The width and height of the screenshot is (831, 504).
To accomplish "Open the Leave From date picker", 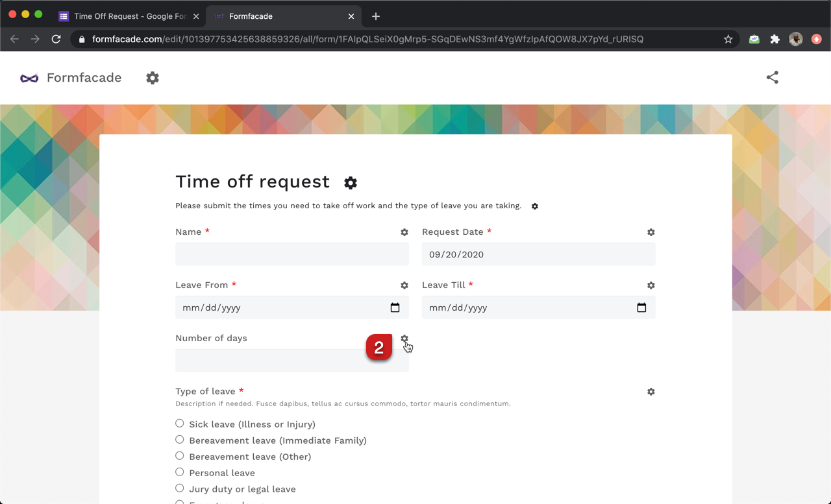I will (395, 307).
